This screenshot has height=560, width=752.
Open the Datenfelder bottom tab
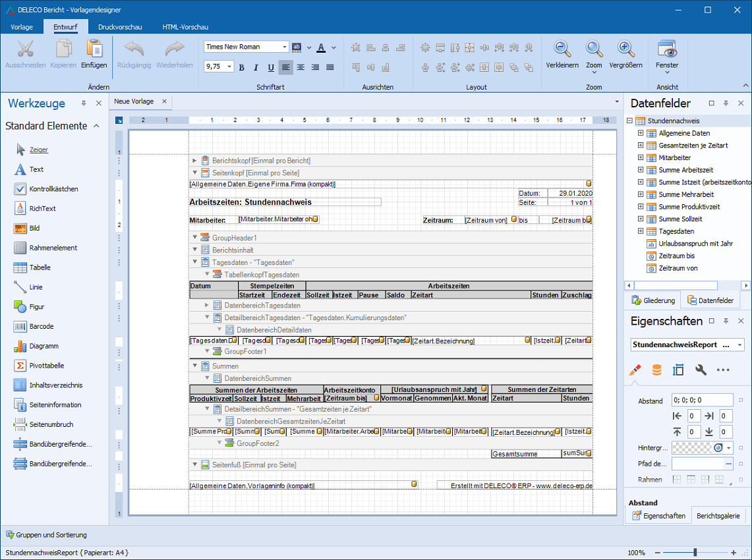pos(710,300)
